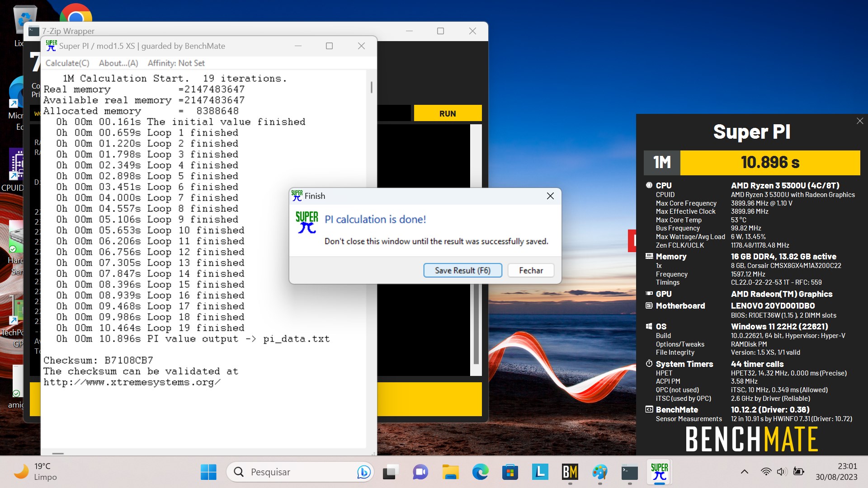
Task: Open the Affinity: Not Set menu
Action: click(176, 63)
